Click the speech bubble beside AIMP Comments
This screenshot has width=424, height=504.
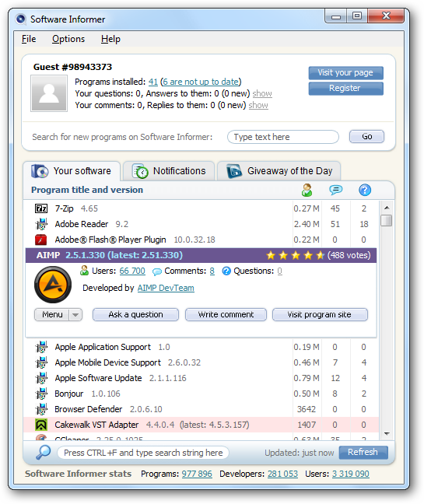point(157,271)
